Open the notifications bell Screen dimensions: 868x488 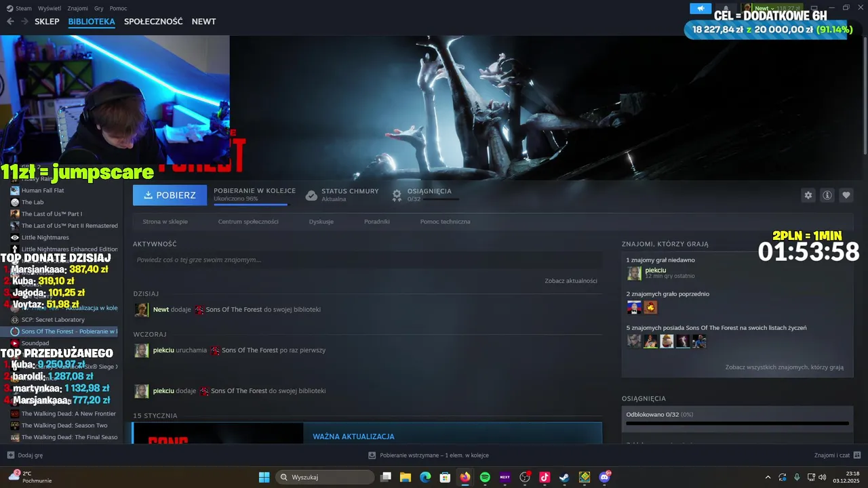pos(726,9)
